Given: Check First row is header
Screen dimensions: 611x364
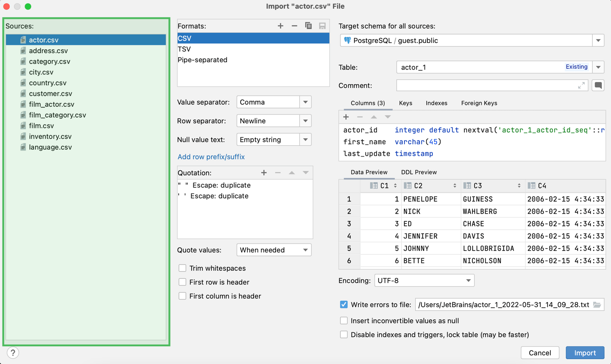Looking at the screenshot, I should click(182, 282).
